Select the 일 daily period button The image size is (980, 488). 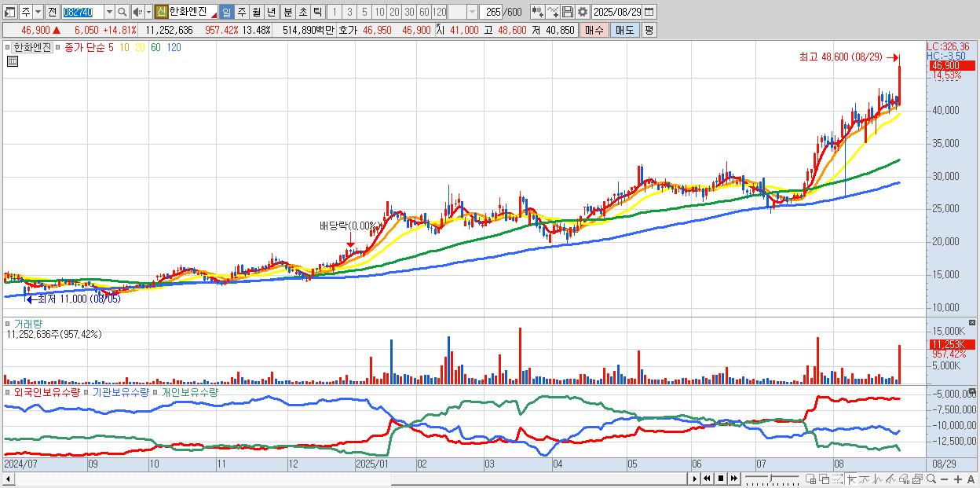226,12
